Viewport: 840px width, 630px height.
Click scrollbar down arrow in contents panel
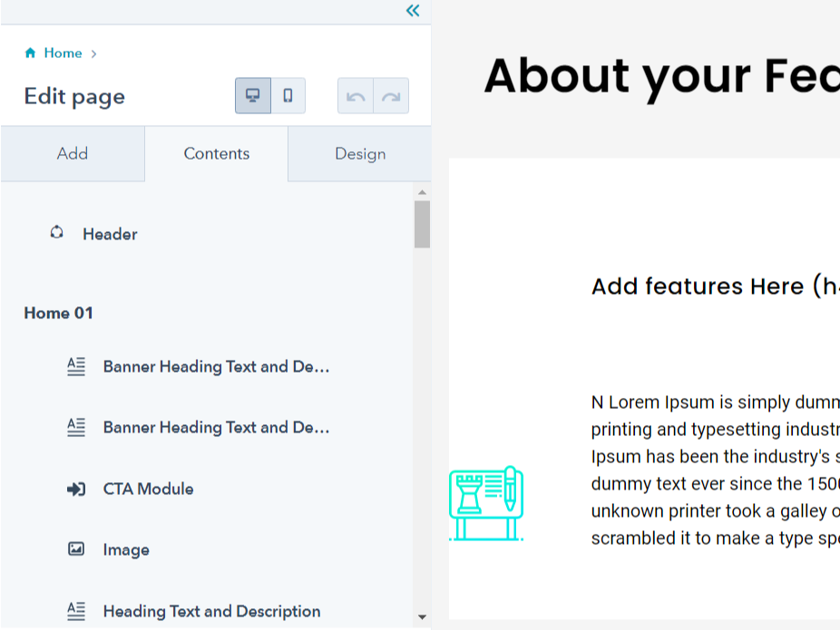[x=422, y=617]
